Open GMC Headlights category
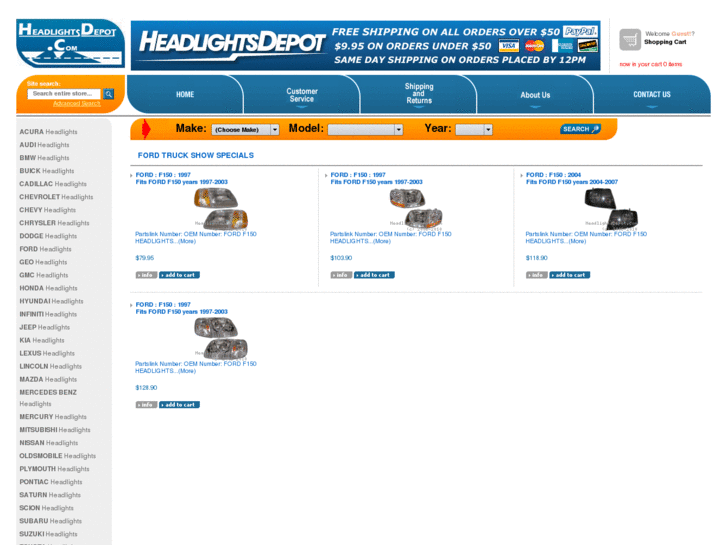Viewport: 727px width, 545px height. click(x=44, y=275)
